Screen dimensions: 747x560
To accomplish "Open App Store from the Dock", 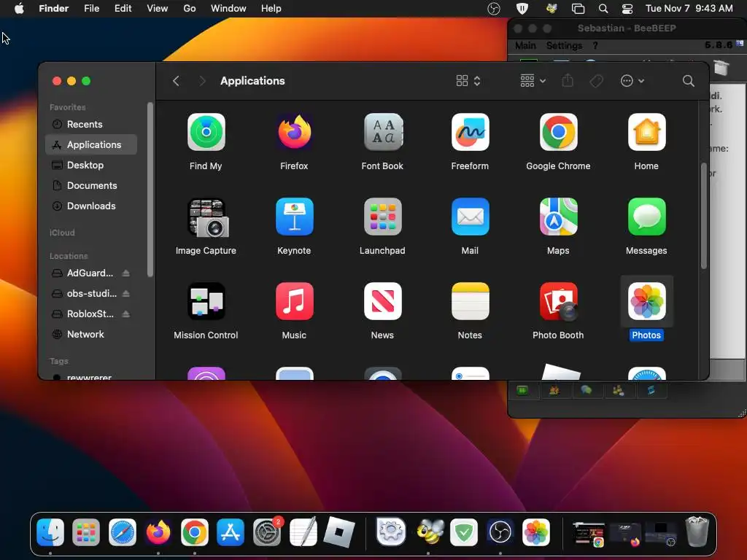I will 231,532.
